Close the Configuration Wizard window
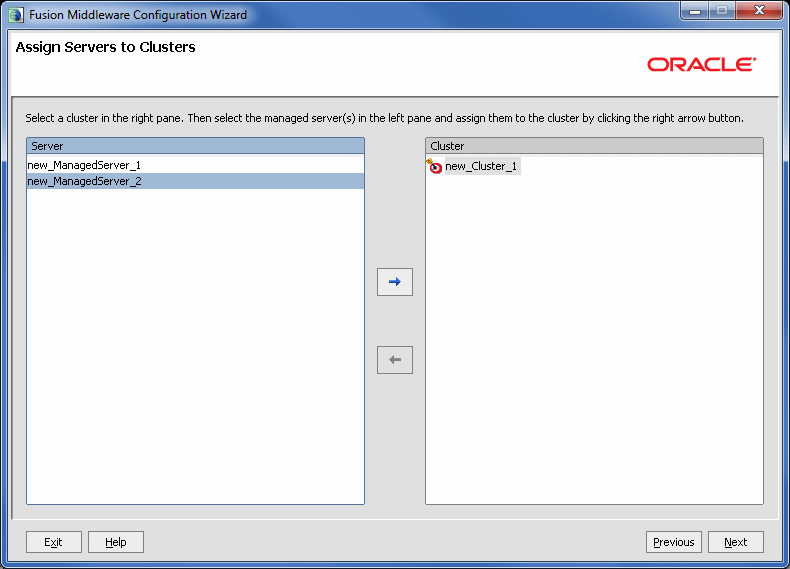This screenshot has width=790, height=569. click(x=759, y=11)
